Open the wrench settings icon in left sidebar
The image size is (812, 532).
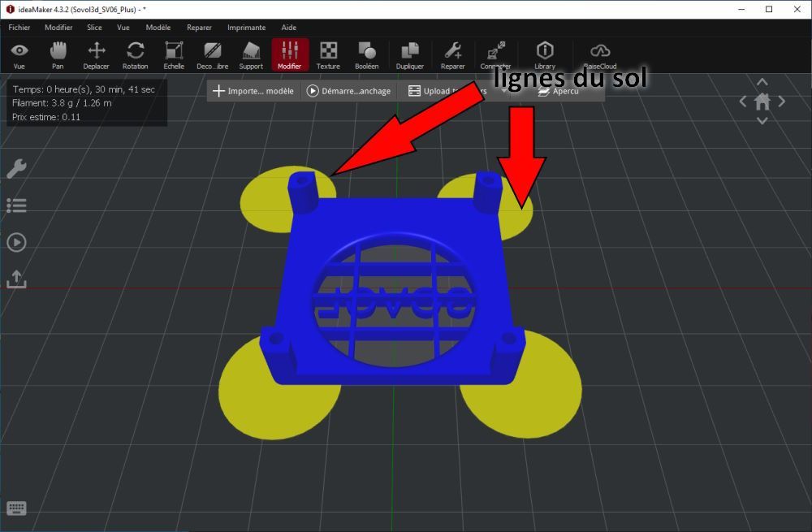(x=16, y=168)
